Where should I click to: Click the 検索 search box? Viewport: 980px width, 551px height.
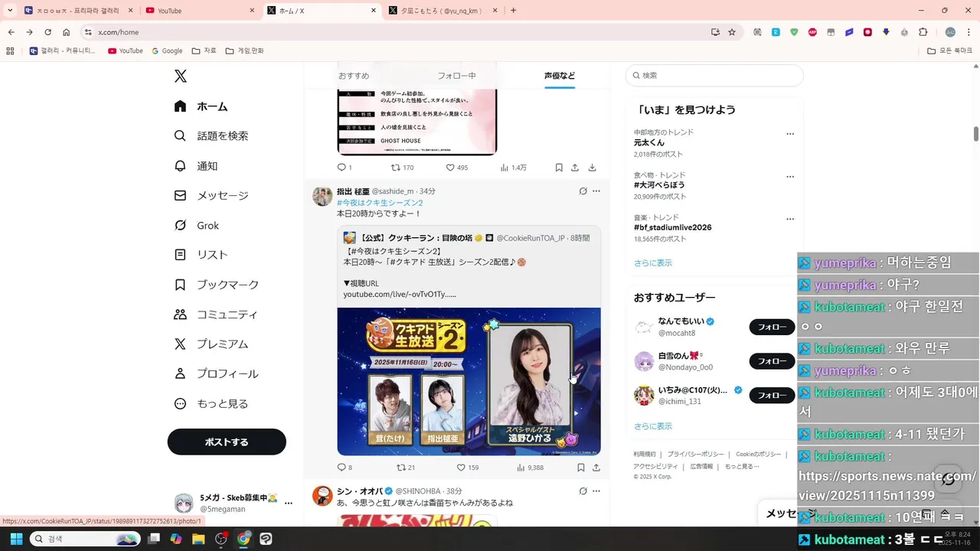(714, 76)
